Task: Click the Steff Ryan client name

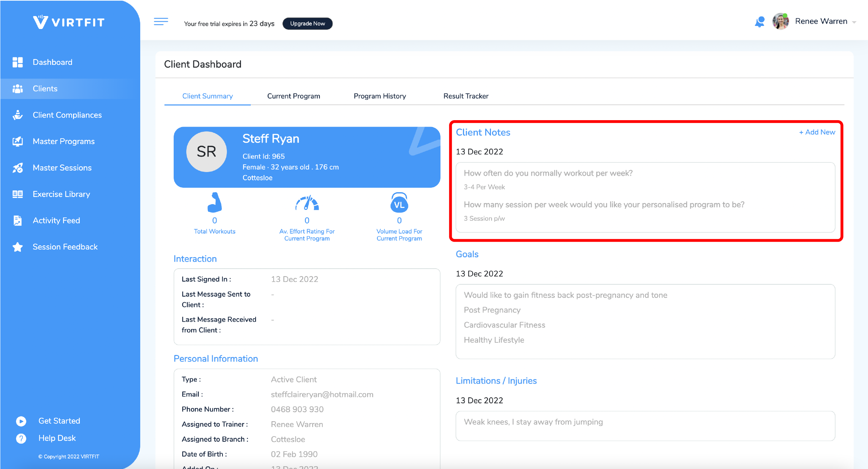Action: [x=271, y=139]
